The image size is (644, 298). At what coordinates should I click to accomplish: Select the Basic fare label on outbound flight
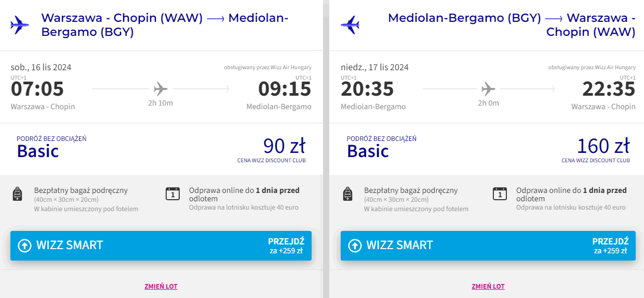tap(38, 151)
